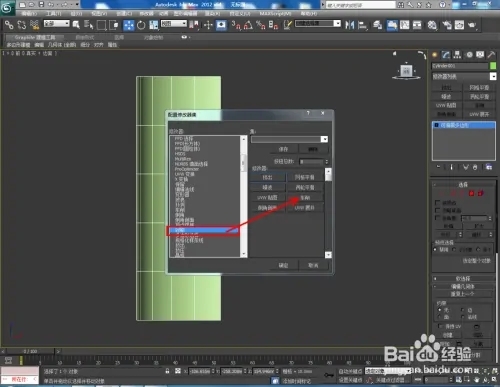Click the UVW Map button in dialog

(267, 198)
